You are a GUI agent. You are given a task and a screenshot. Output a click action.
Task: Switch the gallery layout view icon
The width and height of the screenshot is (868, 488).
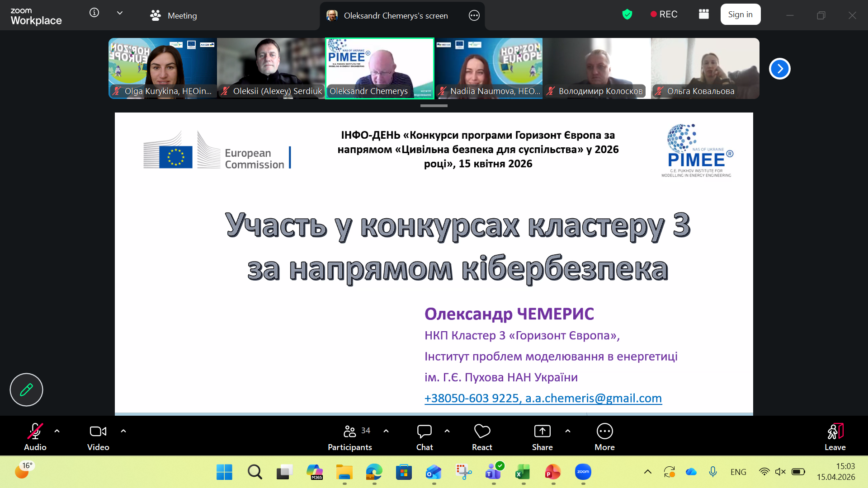pos(703,14)
